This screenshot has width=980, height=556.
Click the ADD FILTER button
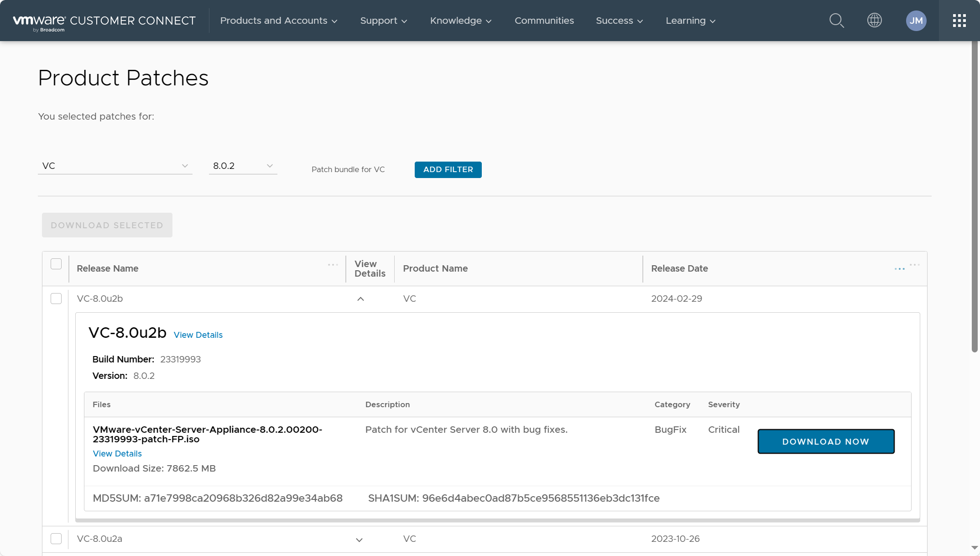[x=448, y=169]
